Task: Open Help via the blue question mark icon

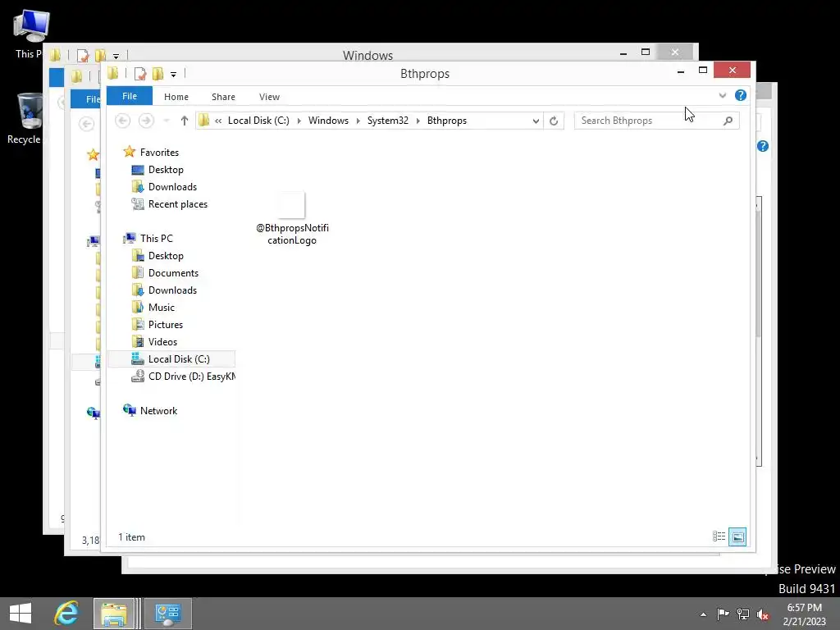Action: coord(741,95)
